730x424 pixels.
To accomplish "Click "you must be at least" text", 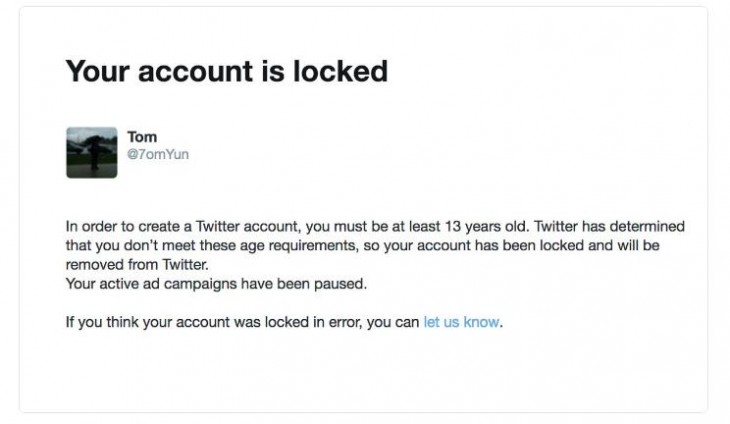I will [362, 227].
